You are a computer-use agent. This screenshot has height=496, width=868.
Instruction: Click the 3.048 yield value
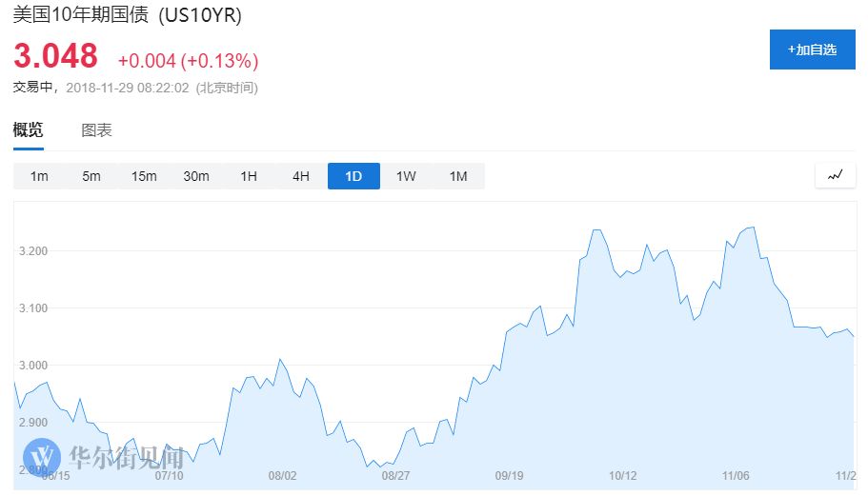coord(55,56)
